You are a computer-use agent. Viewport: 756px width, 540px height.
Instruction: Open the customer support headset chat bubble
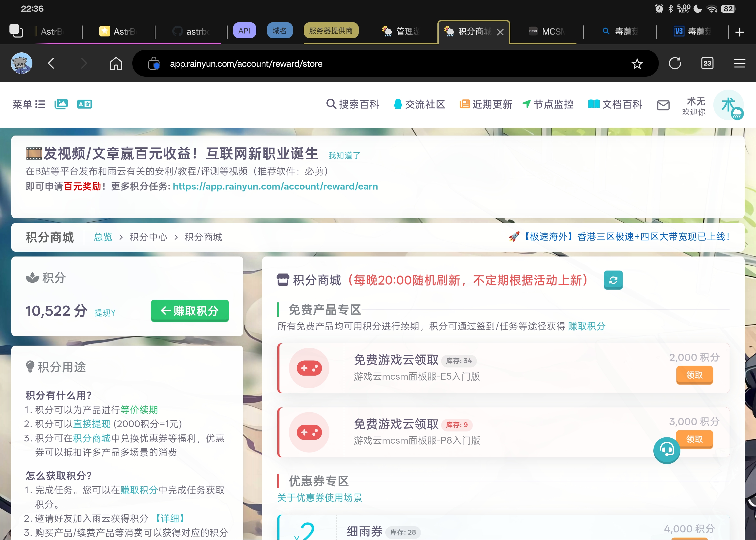click(x=666, y=450)
